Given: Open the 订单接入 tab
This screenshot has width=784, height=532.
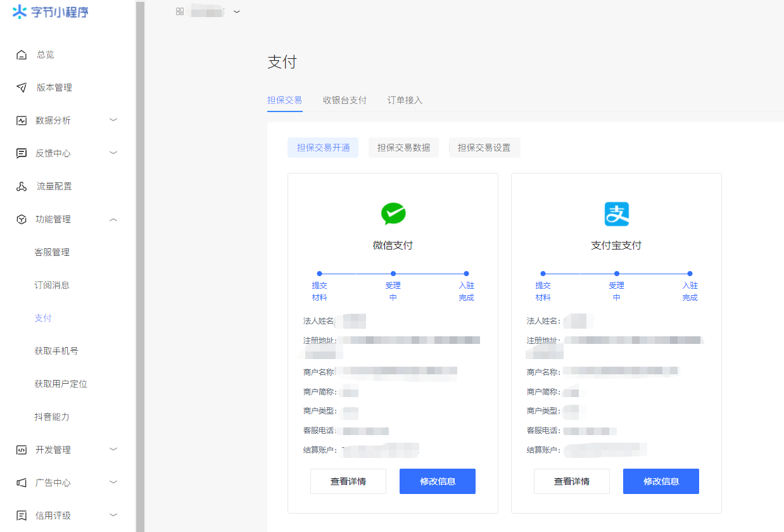Looking at the screenshot, I should coord(404,100).
